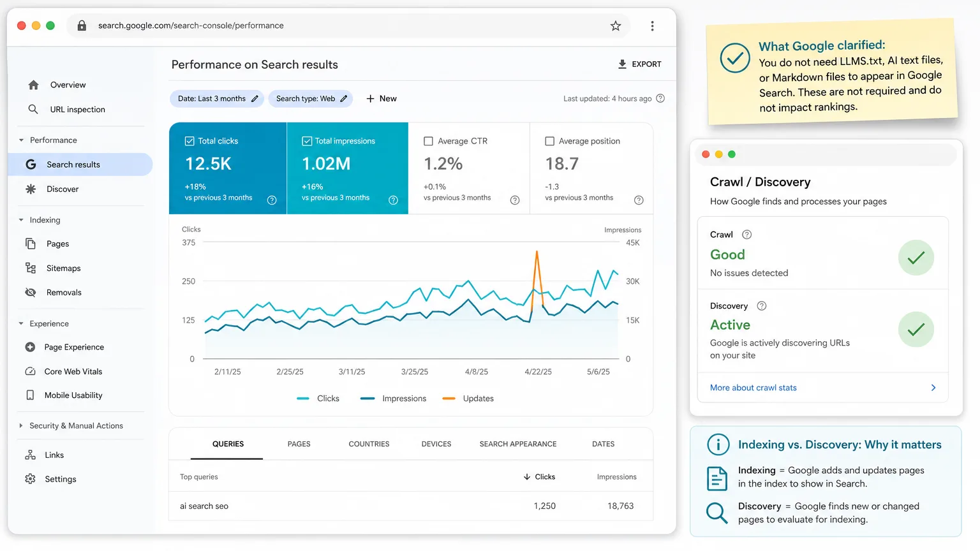The image size is (980, 551).
Task: Uncheck the Total clicks checkbox
Action: pyautogui.click(x=189, y=141)
